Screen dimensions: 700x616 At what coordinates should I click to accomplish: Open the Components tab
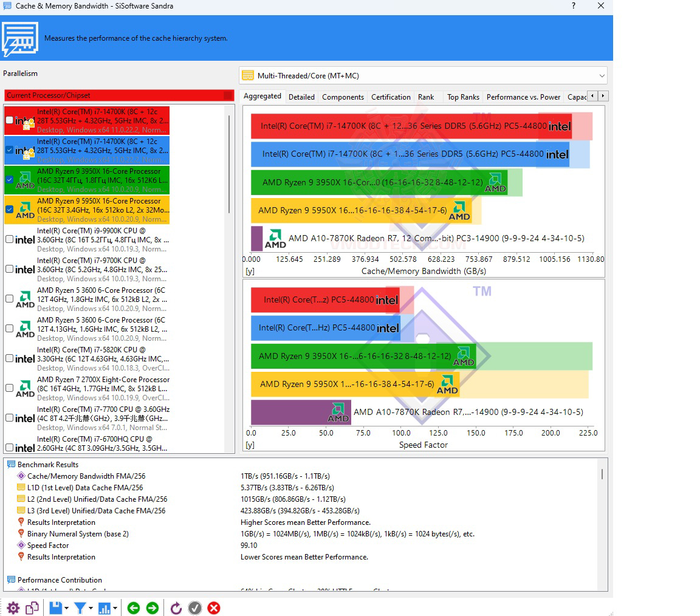(343, 97)
